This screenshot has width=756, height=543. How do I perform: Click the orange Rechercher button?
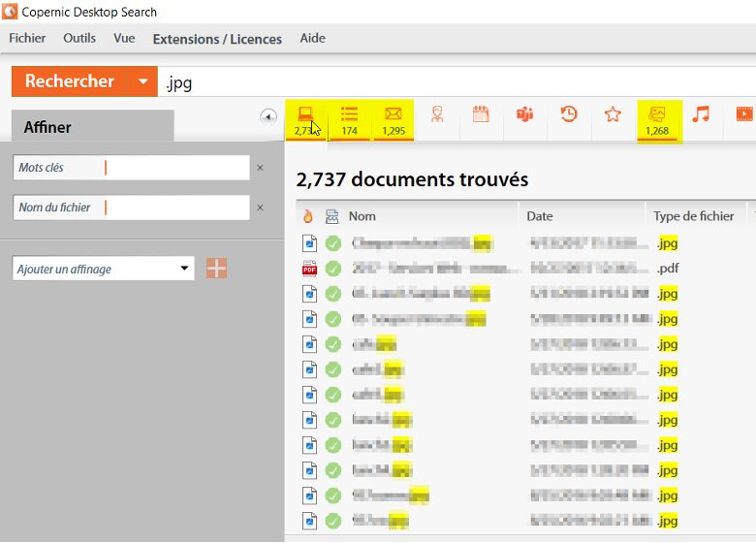click(70, 81)
